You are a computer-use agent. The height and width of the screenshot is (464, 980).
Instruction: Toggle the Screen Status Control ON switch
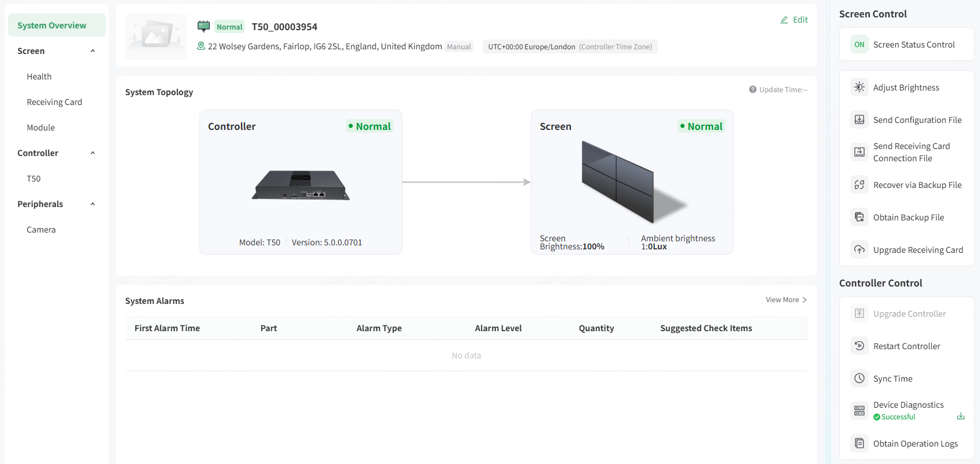[x=859, y=45]
